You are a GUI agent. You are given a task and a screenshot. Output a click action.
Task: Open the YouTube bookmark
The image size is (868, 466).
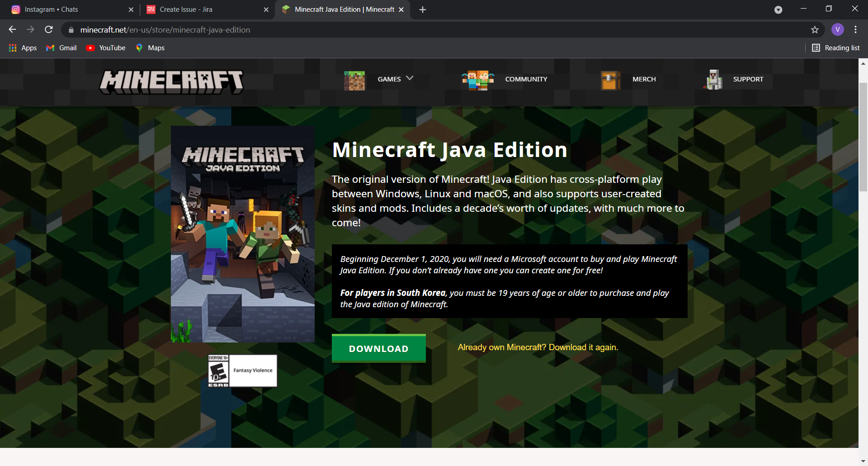pyautogui.click(x=106, y=48)
